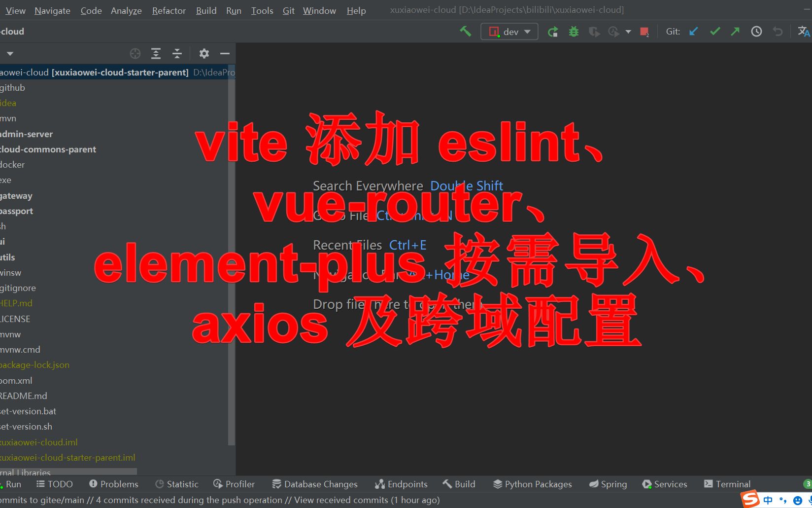Click the Project tree vertical scrollbar
The width and height of the screenshot is (812, 508).
232,255
